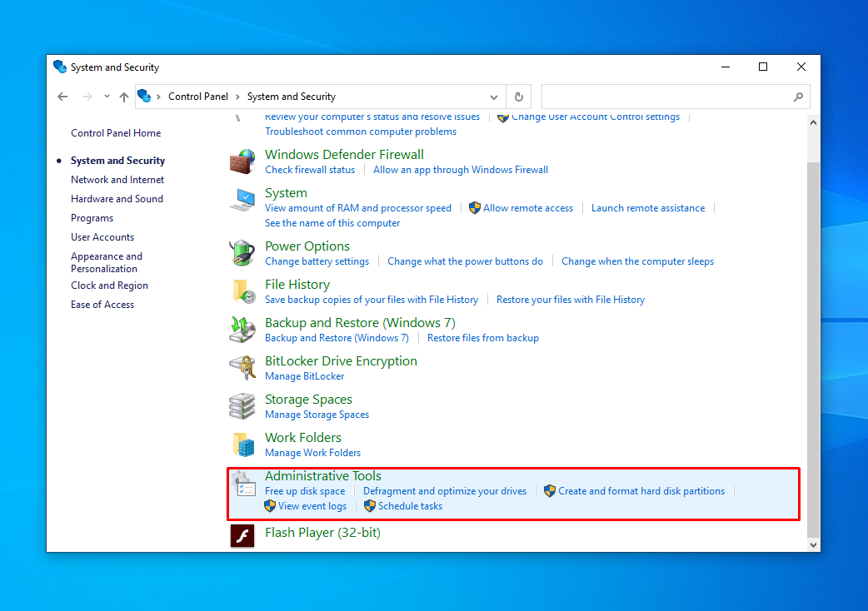Open Control Panel Home
Screen dimensions: 868x611
[116, 133]
